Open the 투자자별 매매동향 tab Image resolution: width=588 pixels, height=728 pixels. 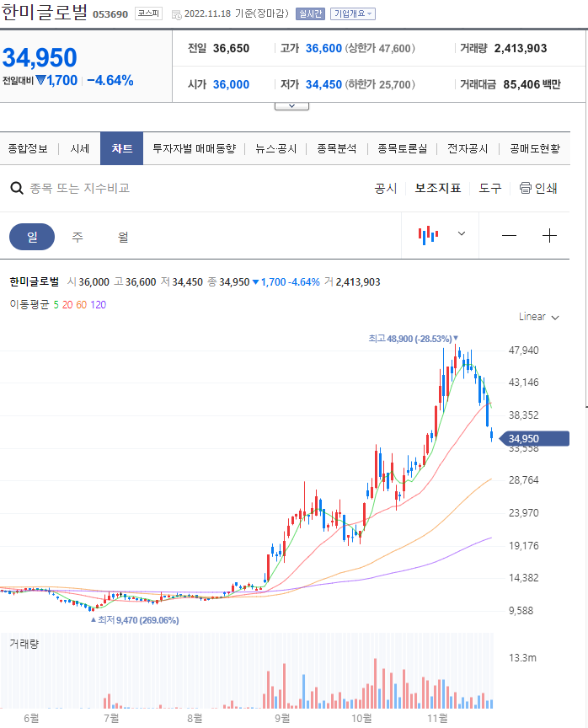[194, 148]
